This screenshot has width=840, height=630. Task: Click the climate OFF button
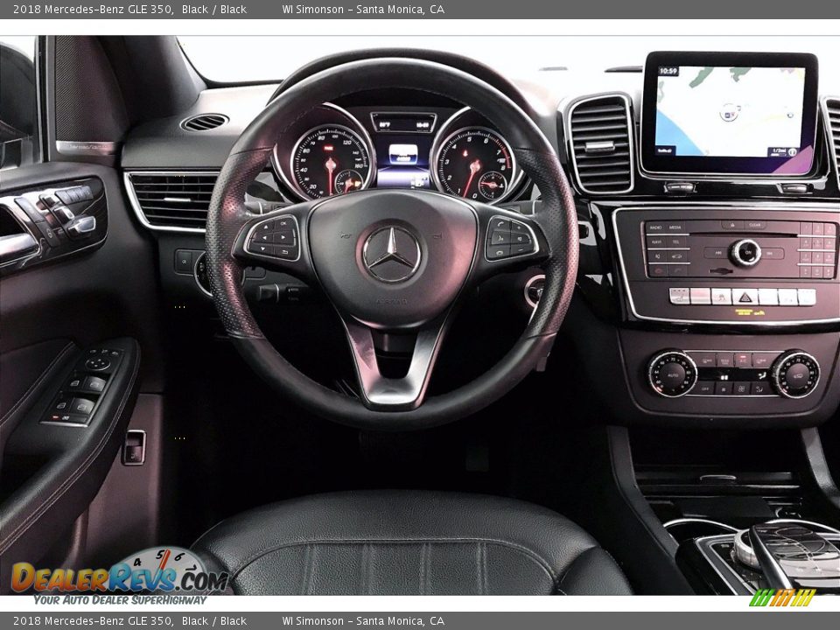[x=705, y=388]
